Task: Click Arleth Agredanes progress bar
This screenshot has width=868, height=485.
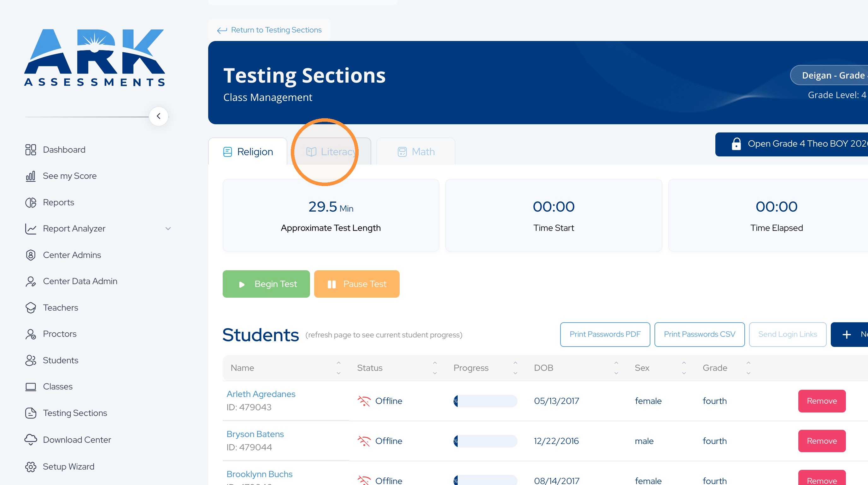Action: click(485, 401)
